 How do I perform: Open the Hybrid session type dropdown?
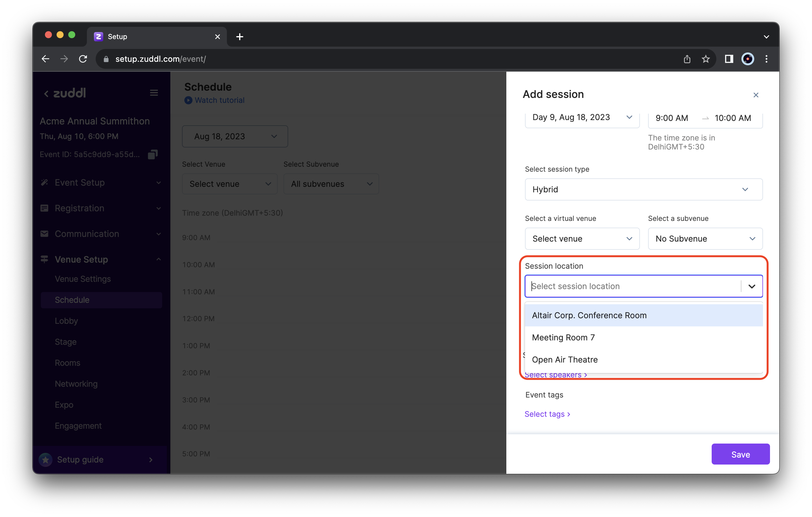[643, 189]
